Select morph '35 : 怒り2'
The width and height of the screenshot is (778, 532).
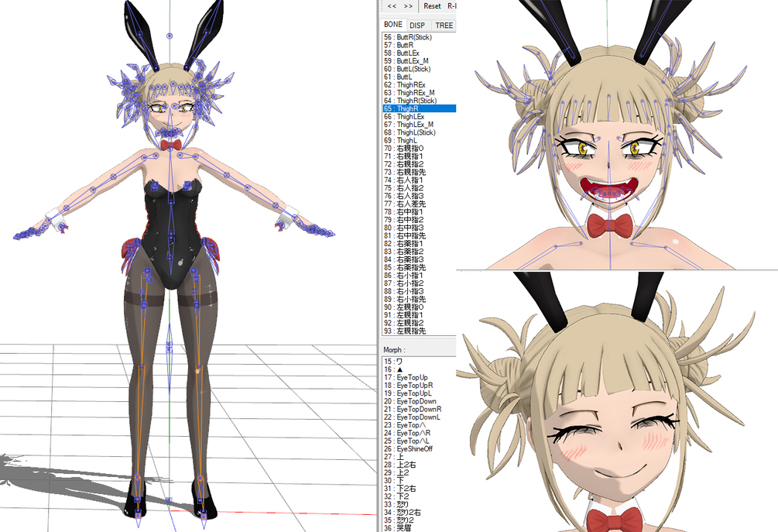420,520
